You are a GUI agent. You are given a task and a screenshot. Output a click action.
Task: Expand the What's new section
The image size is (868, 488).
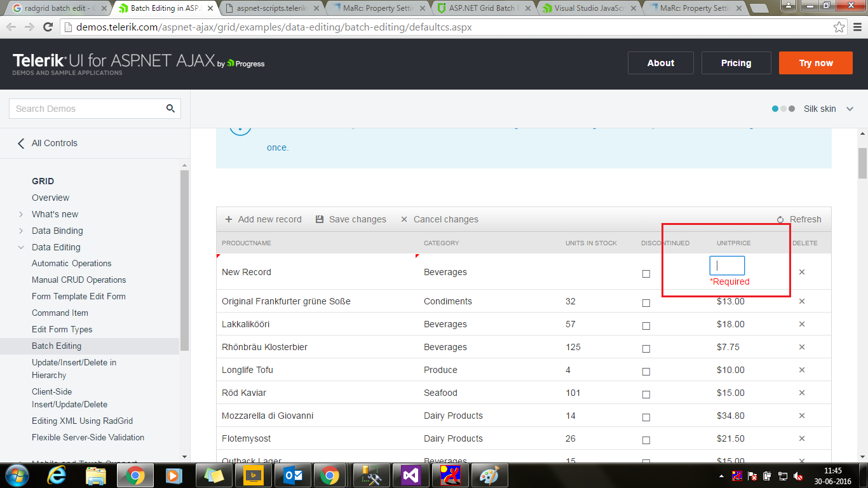click(x=21, y=214)
